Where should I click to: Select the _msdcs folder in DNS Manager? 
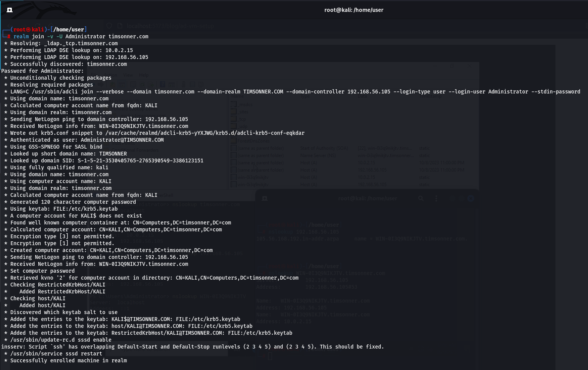coord(242,105)
